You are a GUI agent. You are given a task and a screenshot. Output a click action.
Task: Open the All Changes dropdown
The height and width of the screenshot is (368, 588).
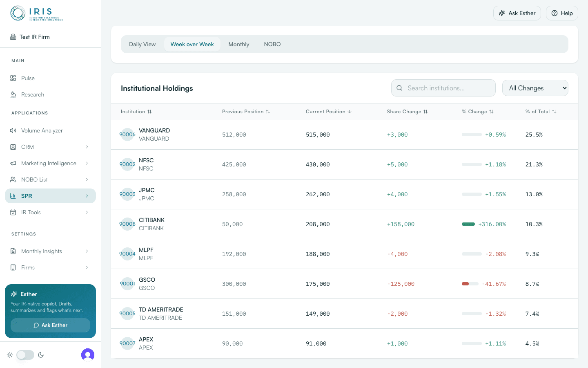(x=535, y=88)
